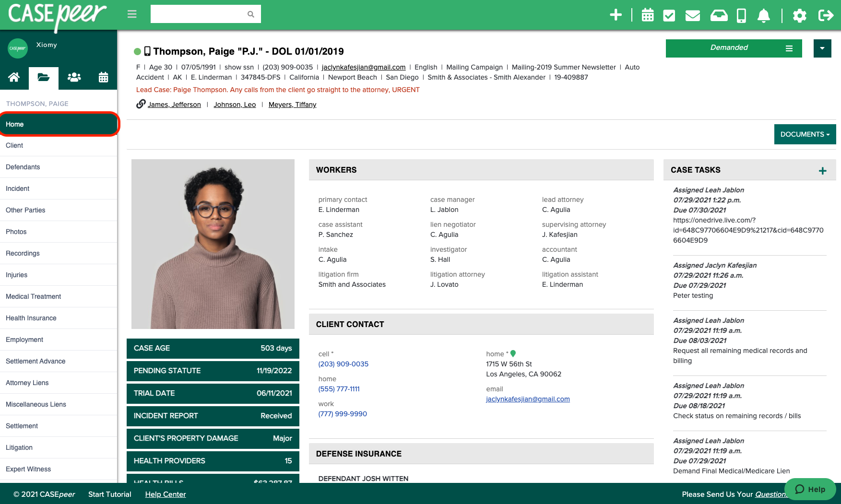Select the contacts icon in left sidebar
The width and height of the screenshot is (841, 504).
pyautogui.click(x=73, y=77)
